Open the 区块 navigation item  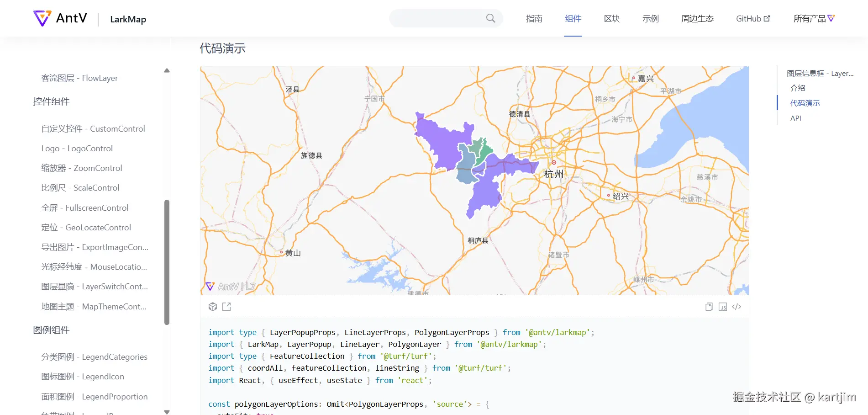click(611, 18)
